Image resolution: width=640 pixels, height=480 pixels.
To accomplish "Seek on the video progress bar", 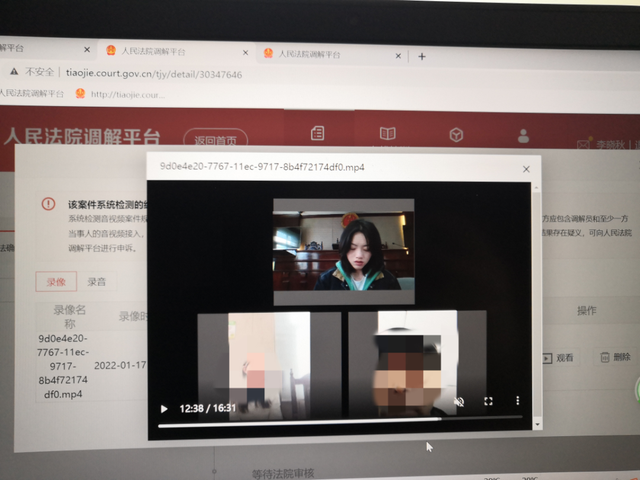I will [x=340, y=422].
